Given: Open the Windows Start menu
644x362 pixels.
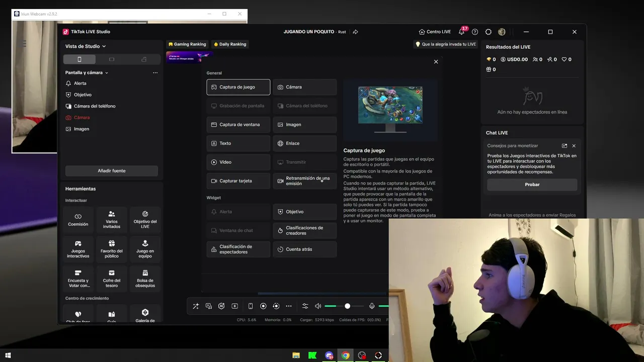Looking at the screenshot, I should pos(8,355).
